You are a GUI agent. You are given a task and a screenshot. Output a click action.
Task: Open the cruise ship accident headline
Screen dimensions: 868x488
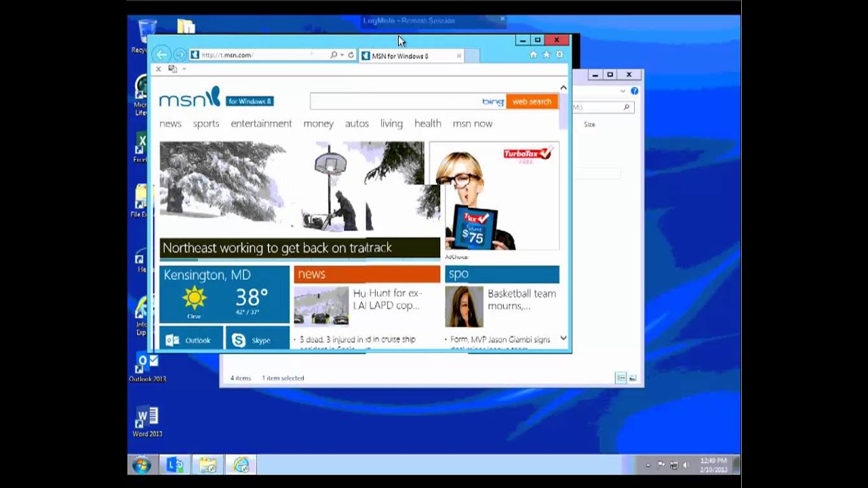357,343
